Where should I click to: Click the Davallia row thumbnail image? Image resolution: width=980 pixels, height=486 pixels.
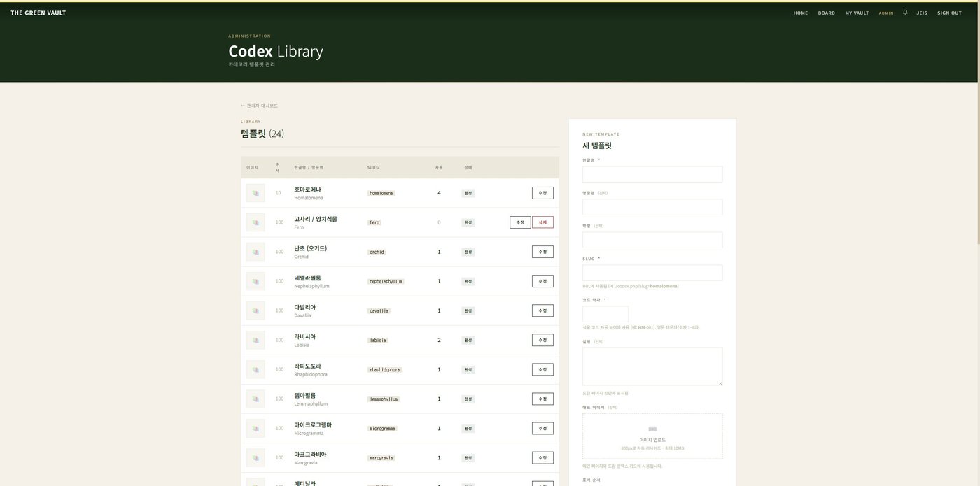click(255, 310)
